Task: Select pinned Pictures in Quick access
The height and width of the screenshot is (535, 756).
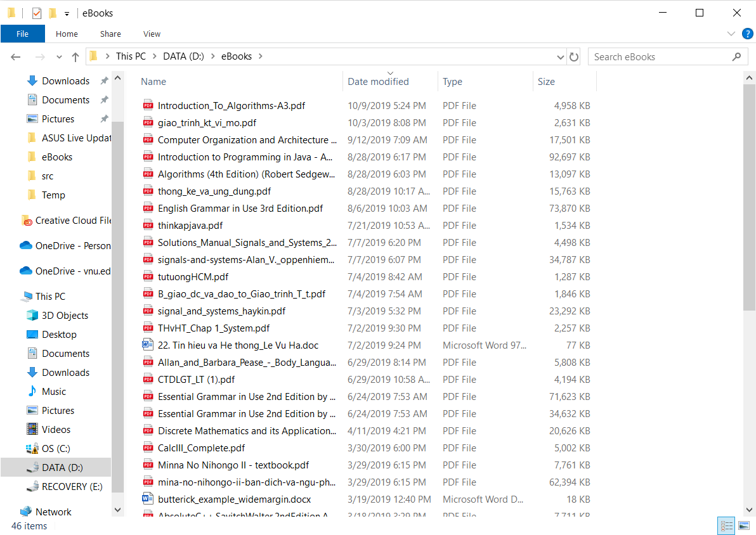Action: pos(58,119)
